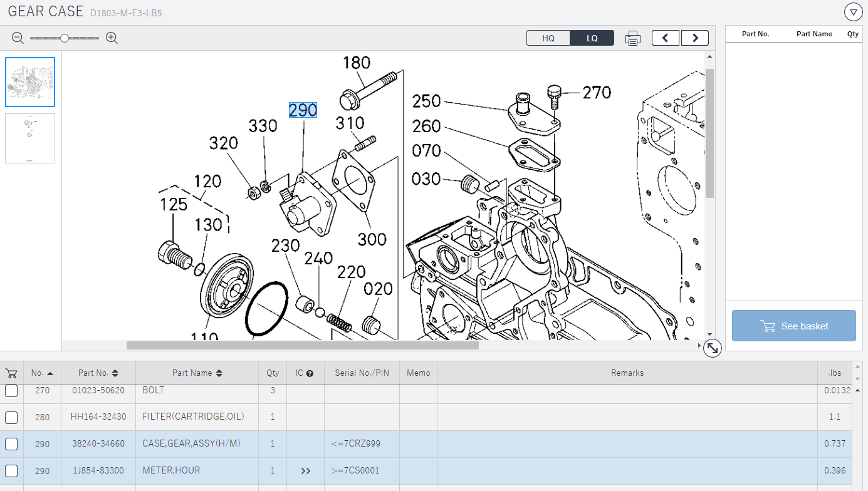The image size is (868, 491).
Task: Expand the top-right circled dropdown arrow
Action: point(853,12)
